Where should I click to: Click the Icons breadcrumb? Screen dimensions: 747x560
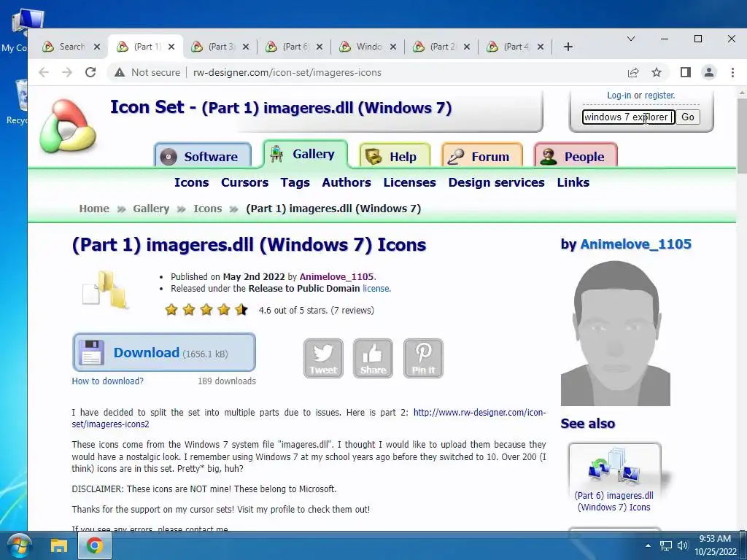tap(208, 209)
